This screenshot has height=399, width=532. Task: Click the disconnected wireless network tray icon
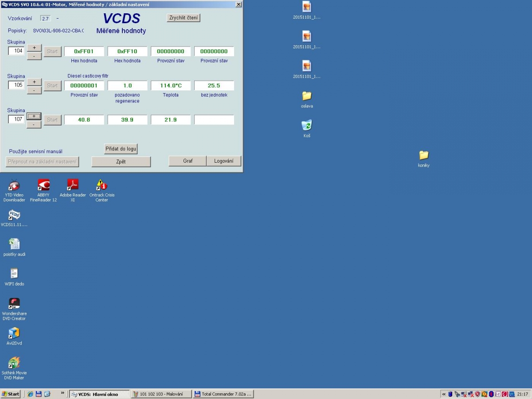point(464,394)
